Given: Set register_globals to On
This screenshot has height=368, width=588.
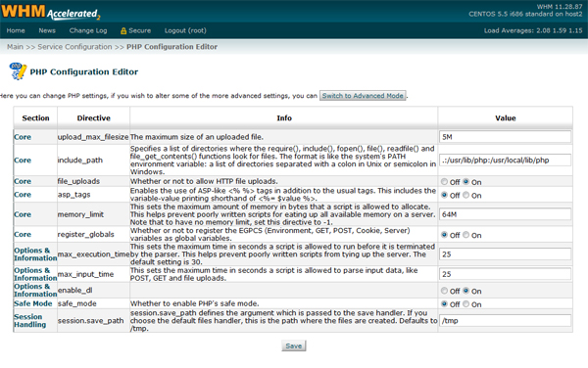Looking at the screenshot, I should pyautogui.click(x=465, y=235).
